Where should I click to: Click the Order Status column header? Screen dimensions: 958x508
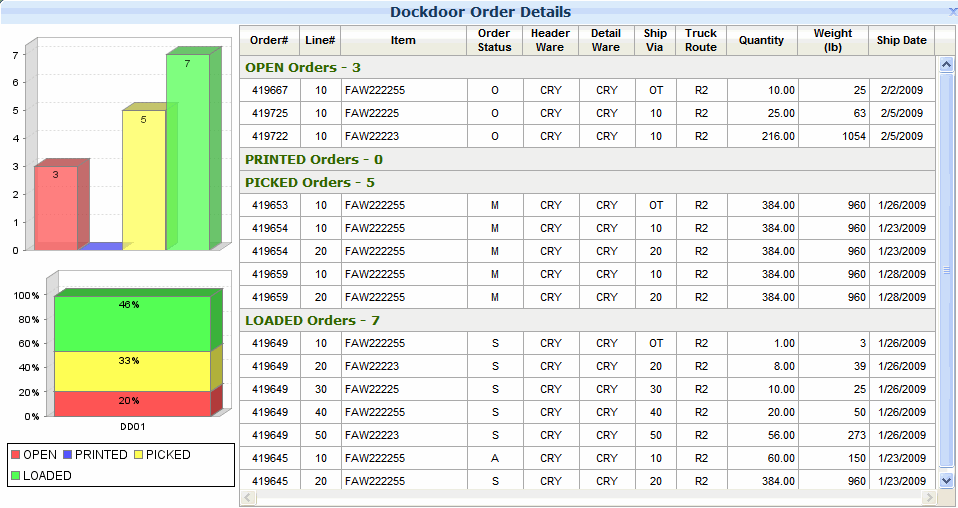point(494,40)
